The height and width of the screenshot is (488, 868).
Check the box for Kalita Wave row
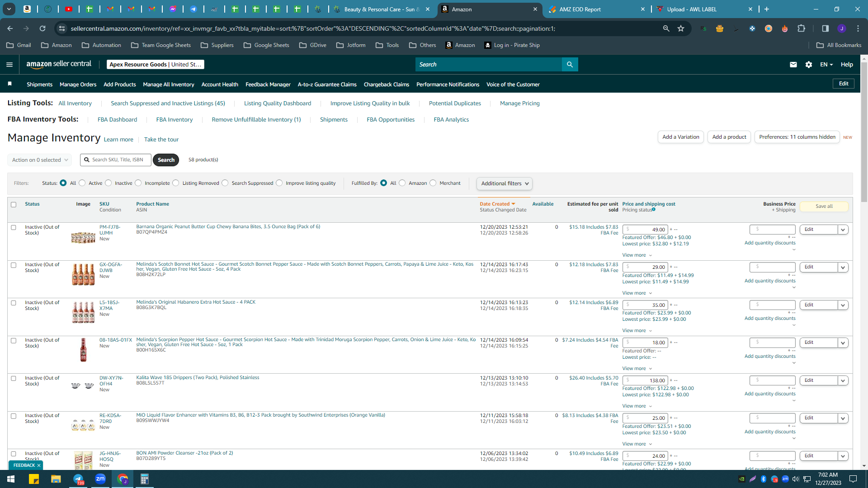[x=14, y=379]
